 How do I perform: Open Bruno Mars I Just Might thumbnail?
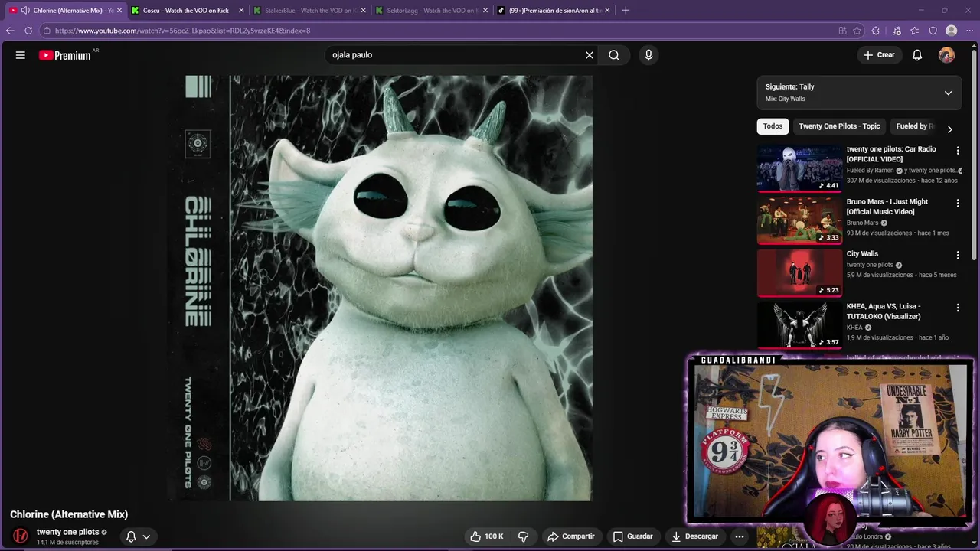[x=799, y=220]
